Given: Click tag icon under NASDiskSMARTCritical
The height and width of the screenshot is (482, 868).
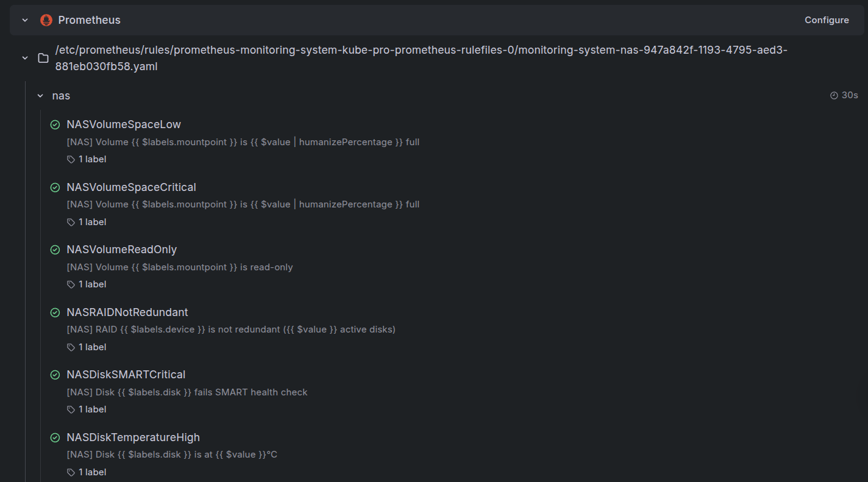Looking at the screenshot, I should 71,409.
